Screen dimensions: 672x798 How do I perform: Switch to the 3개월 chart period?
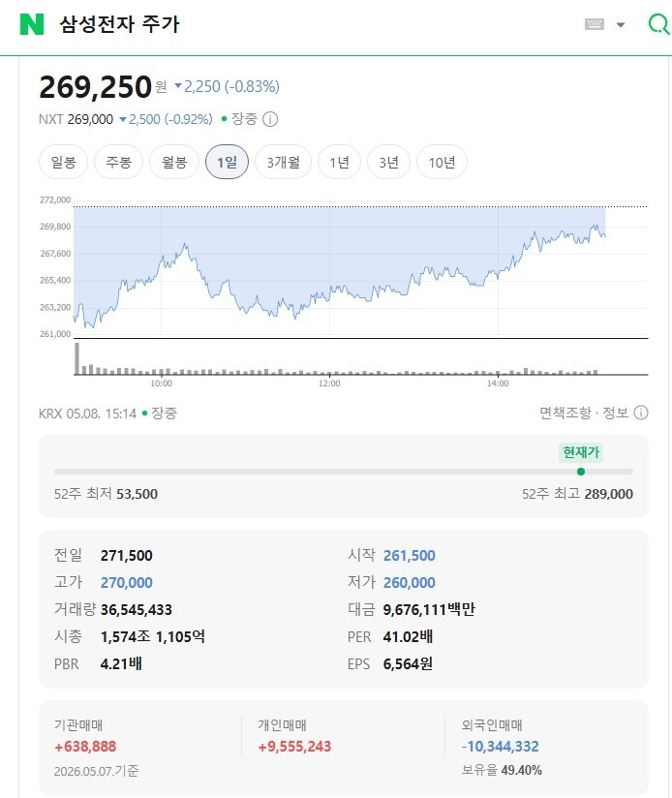[x=283, y=163]
